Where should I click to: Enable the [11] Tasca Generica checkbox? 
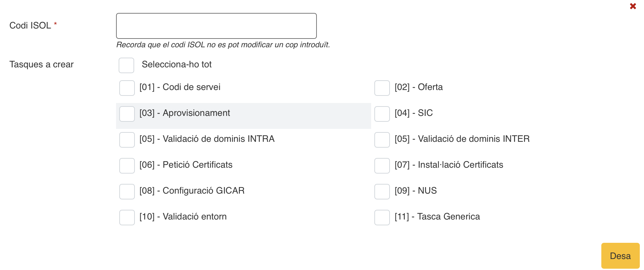coord(382,218)
